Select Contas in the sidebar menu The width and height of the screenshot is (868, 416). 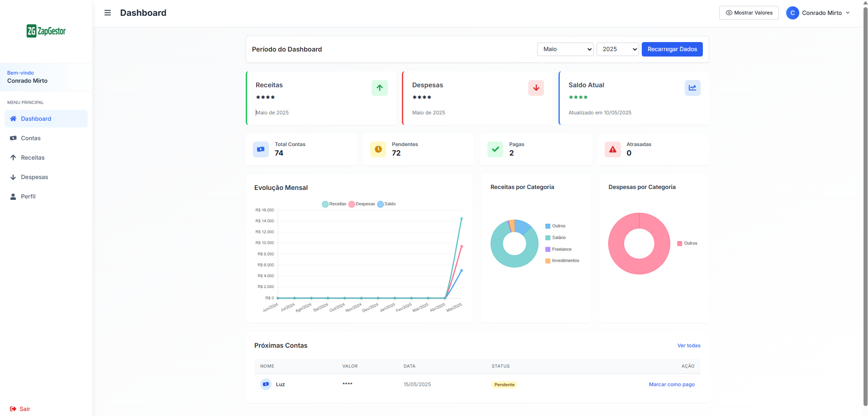click(x=31, y=138)
